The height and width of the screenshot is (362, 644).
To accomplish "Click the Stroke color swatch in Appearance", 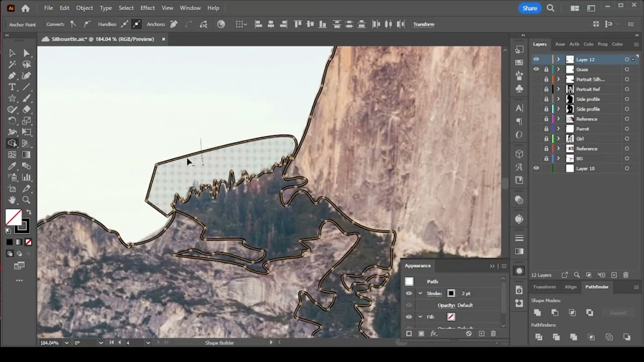I will [451, 294].
